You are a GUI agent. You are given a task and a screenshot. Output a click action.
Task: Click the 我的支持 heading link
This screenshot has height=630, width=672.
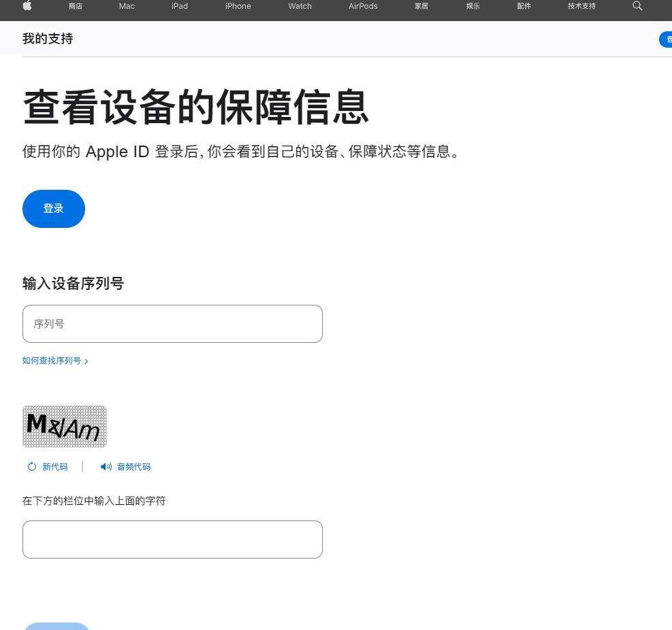(x=48, y=39)
